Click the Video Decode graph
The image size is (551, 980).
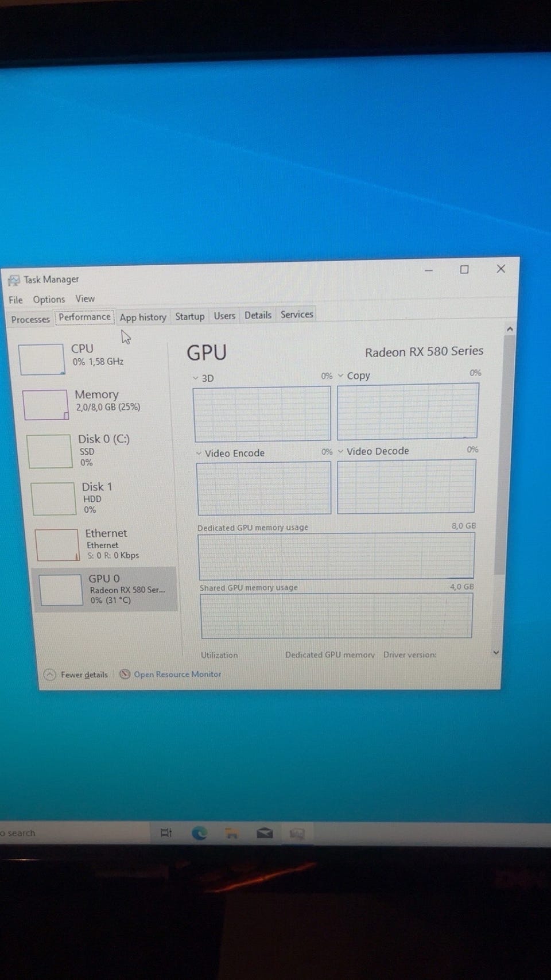pos(406,486)
